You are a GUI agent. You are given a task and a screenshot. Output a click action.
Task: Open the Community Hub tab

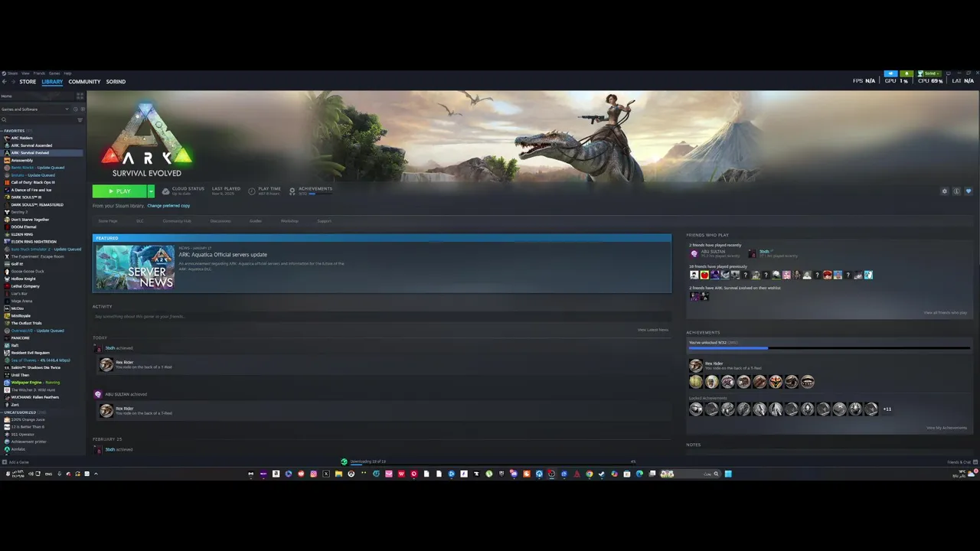pyautogui.click(x=177, y=221)
